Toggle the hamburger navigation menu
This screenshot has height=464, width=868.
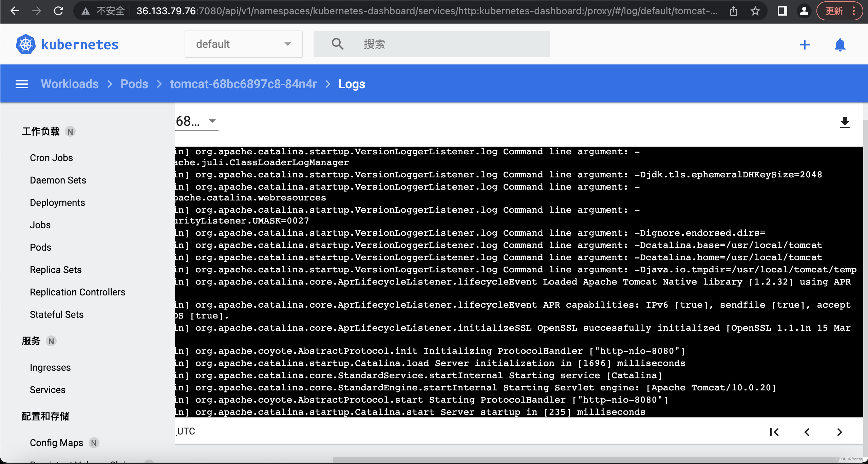click(x=22, y=84)
